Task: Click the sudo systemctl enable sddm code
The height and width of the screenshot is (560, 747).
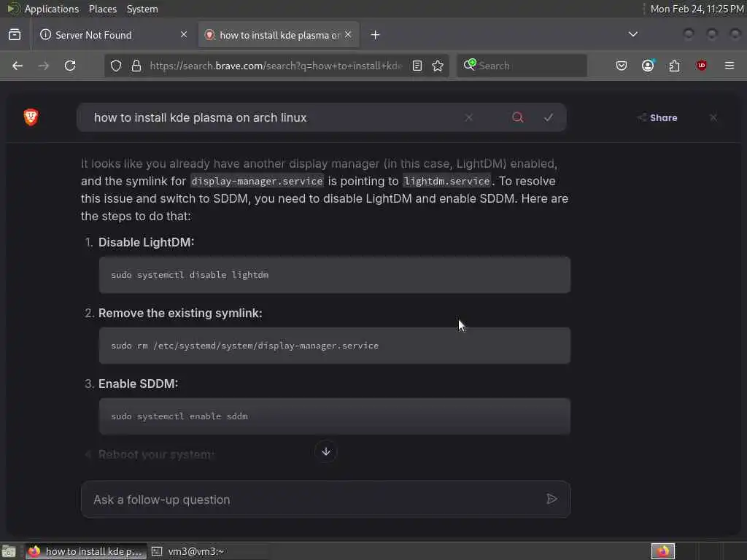Action: pos(179,416)
